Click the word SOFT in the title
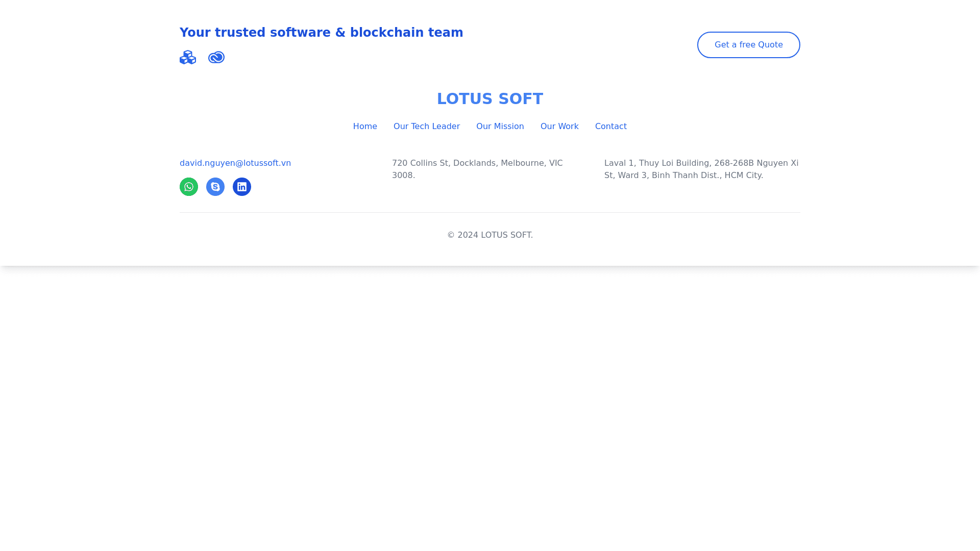980x551 pixels. [521, 99]
